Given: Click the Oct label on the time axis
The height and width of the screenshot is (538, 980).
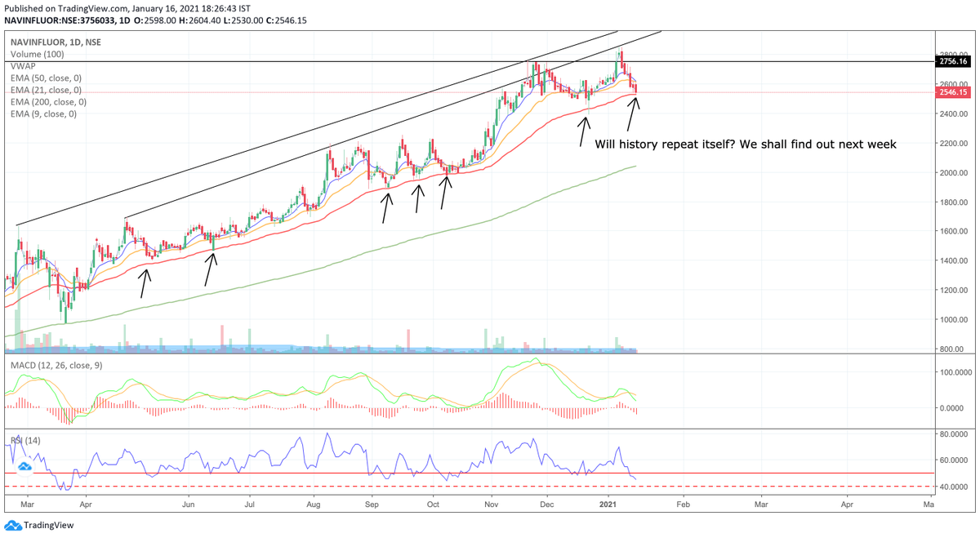Looking at the screenshot, I should [x=432, y=505].
